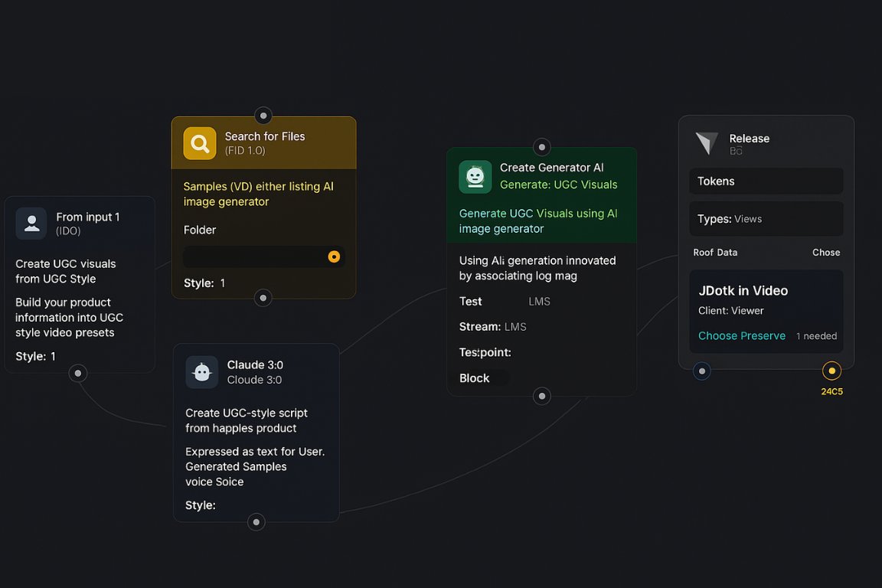The height and width of the screenshot is (588, 882).
Task: Click the Client: Viewer text
Action: click(730, 311)
